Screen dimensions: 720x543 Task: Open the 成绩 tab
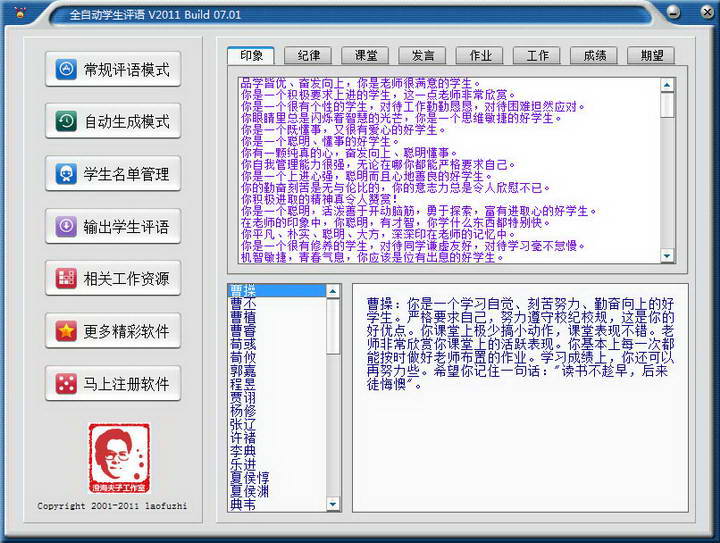click(x=594, y=56)
